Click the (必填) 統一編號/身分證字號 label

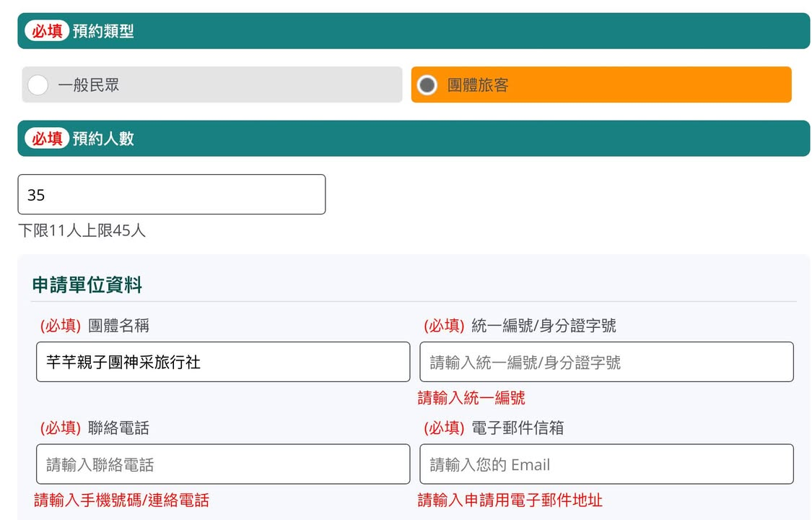[520, 326]
